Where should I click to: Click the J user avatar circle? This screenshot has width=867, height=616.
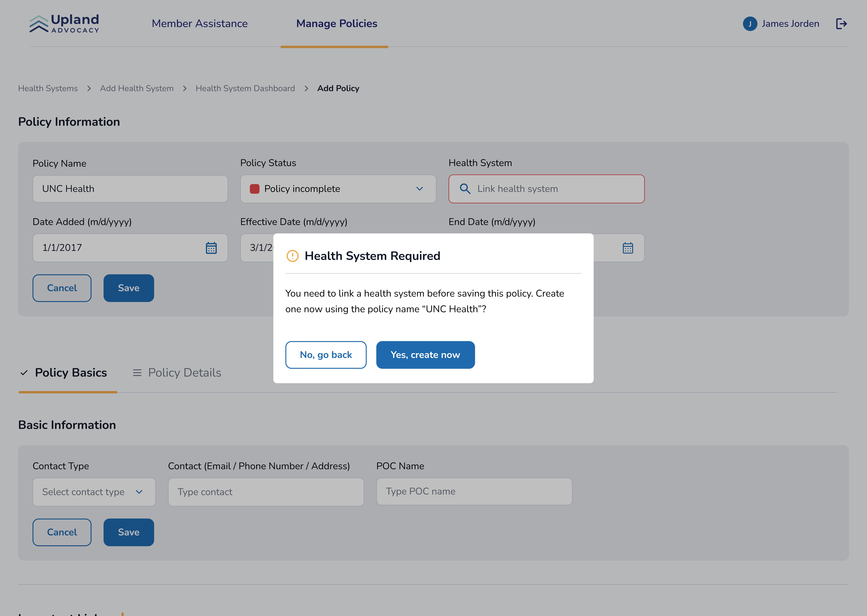750,24
